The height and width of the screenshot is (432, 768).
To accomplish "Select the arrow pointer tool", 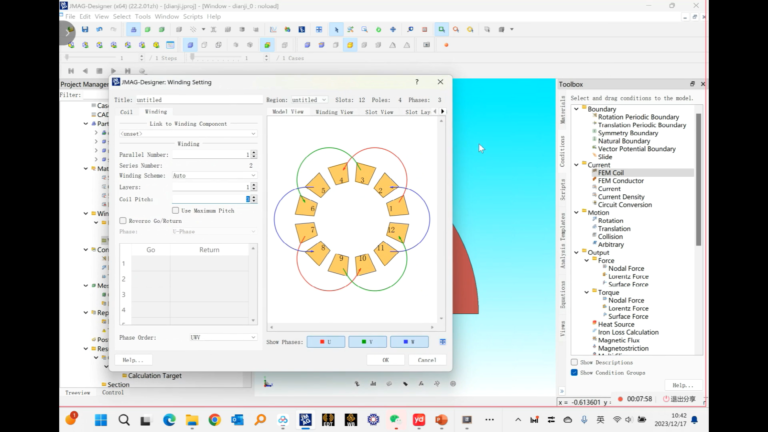I will pyautogui.click(x=336, y=29).
